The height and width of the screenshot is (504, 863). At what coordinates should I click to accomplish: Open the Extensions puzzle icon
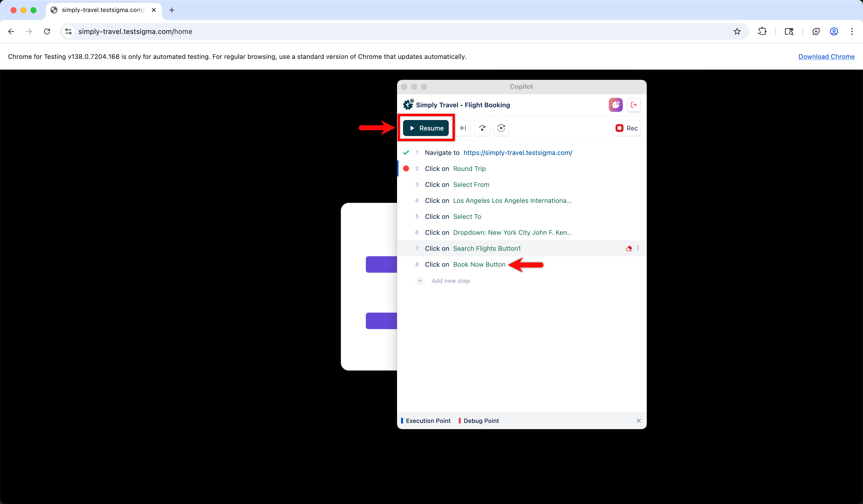tap(762, 31)
